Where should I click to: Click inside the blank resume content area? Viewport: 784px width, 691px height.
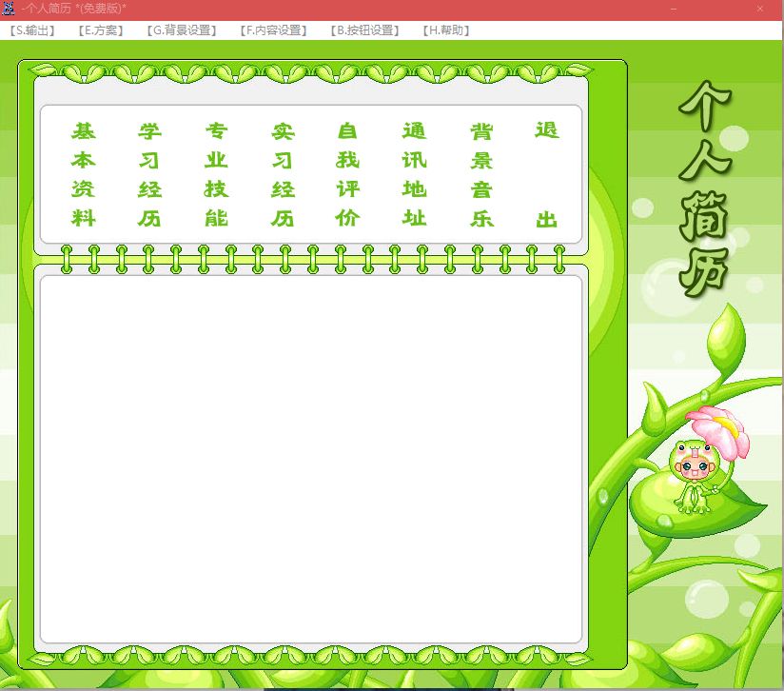tap(311, 459)
